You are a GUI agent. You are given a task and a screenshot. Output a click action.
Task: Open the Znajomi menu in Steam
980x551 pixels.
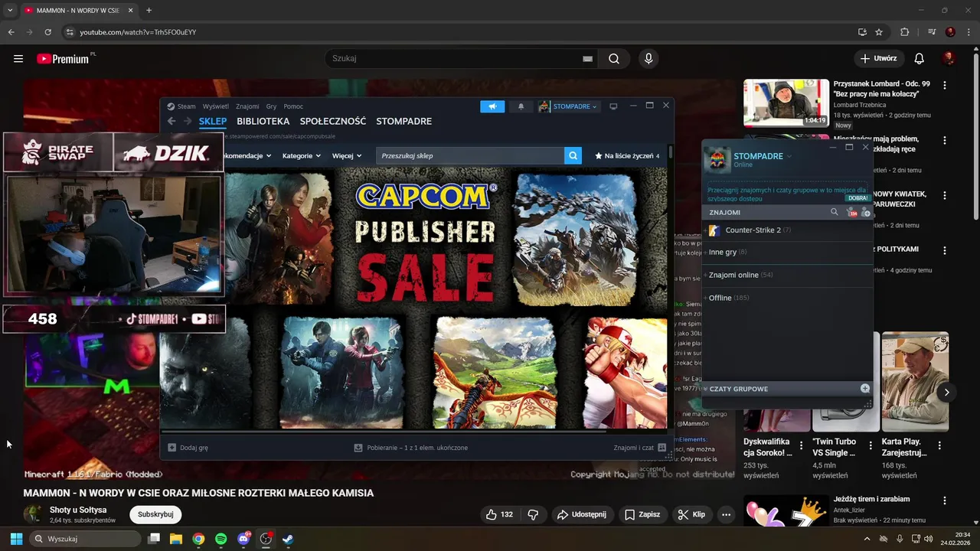[x=247, y=106]
